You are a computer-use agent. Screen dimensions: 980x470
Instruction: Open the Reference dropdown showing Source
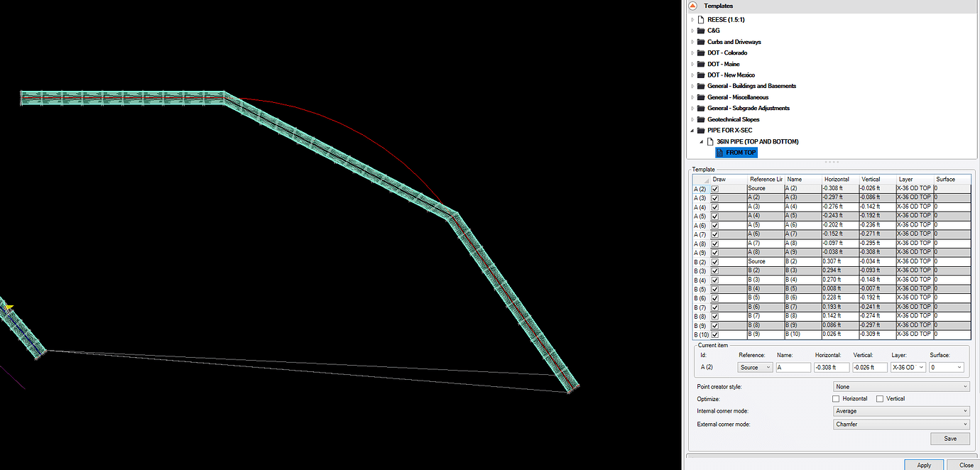point(756,368)
